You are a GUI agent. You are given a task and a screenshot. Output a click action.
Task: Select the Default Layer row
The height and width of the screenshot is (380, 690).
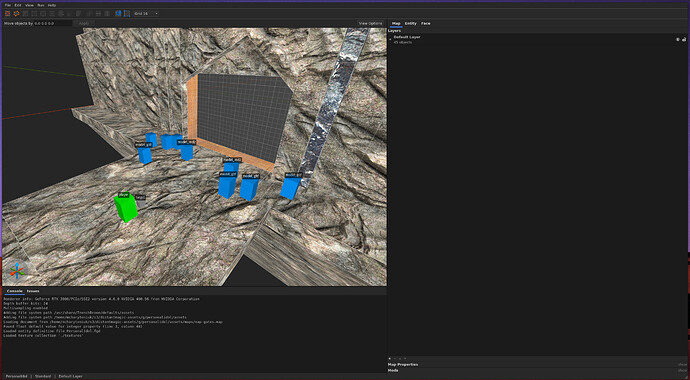click(x=538, y=40)
